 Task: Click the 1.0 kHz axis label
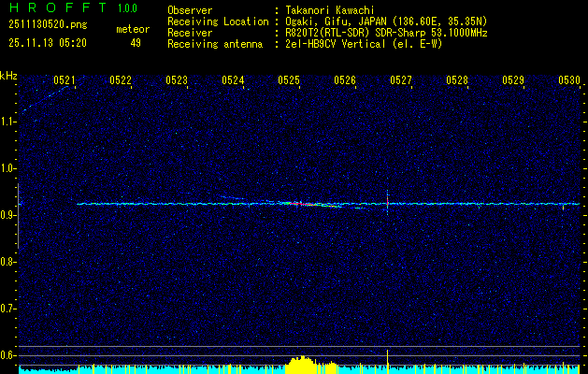[x=8, y=168]
